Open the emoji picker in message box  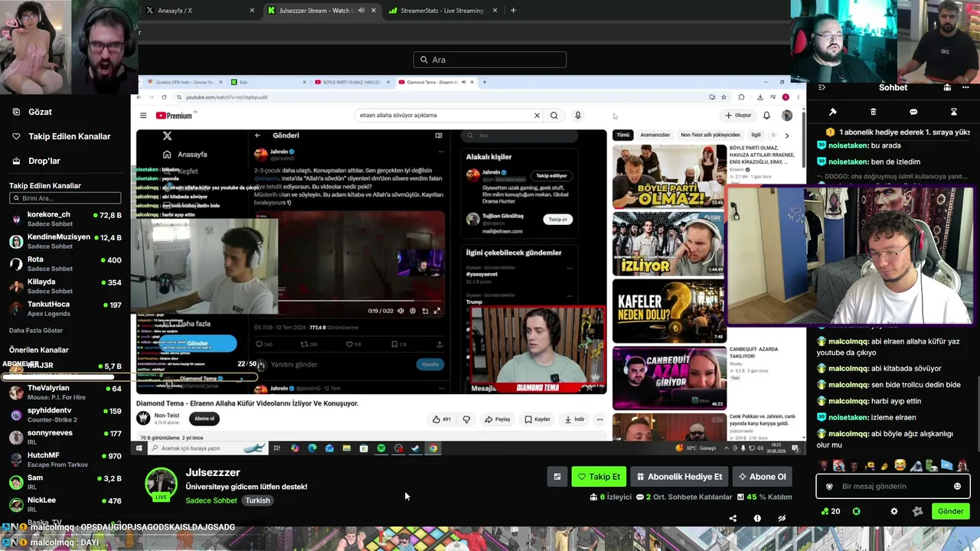coord(957,486)
